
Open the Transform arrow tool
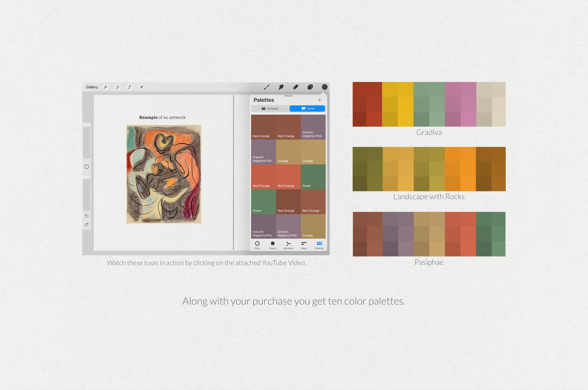coord(141,87)
